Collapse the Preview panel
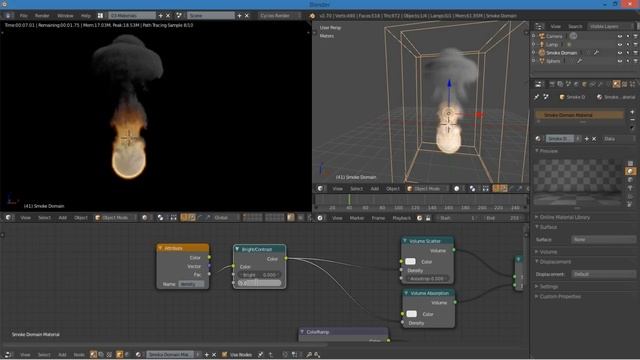This screenshot has width=640, height=360. pos(546,151)
